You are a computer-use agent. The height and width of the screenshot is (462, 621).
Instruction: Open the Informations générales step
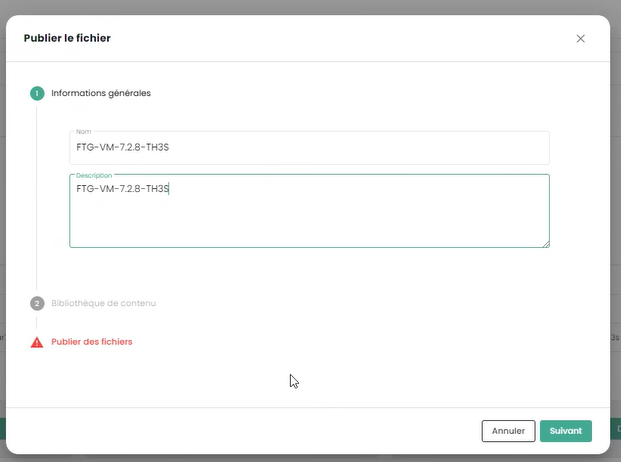101,93
